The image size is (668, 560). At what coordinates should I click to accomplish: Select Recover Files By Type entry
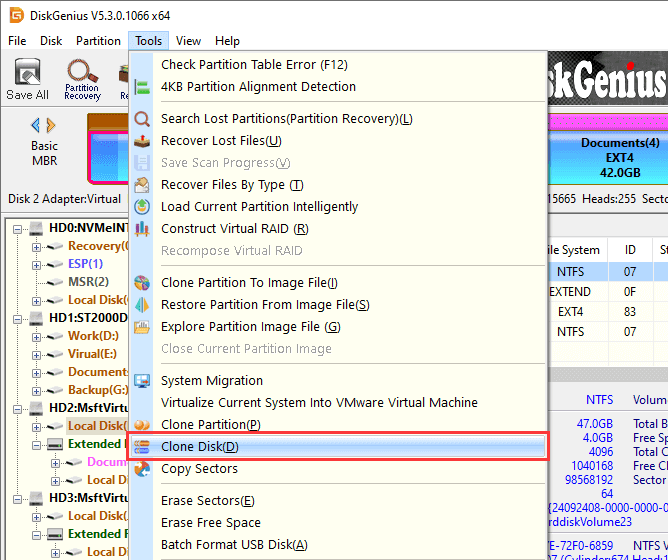[338, 185]
